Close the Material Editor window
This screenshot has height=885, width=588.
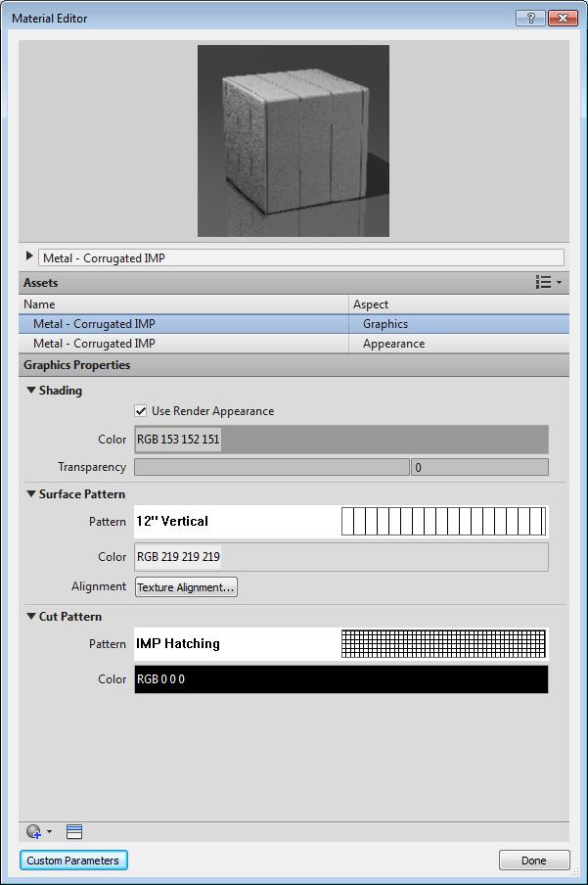click(563, 18)
